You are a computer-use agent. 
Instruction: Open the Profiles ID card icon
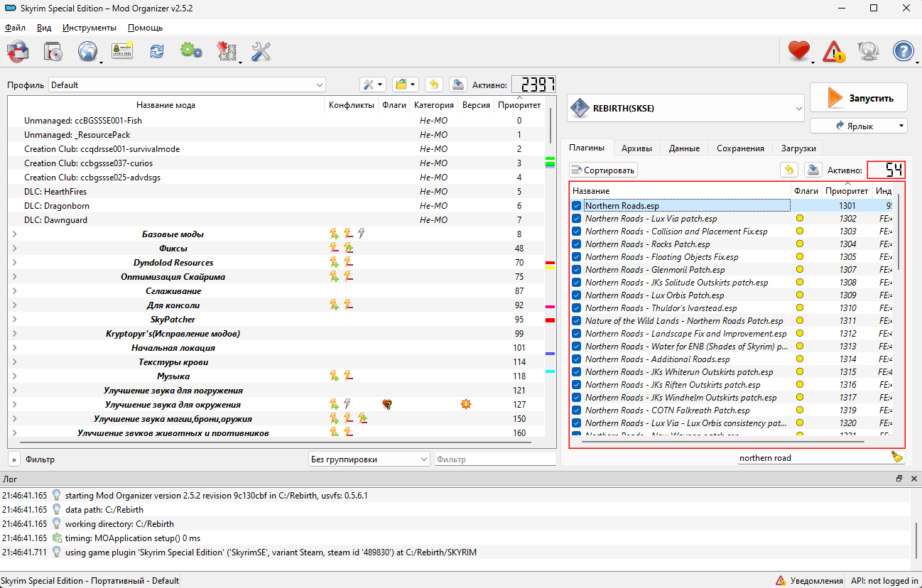point(122,51)
